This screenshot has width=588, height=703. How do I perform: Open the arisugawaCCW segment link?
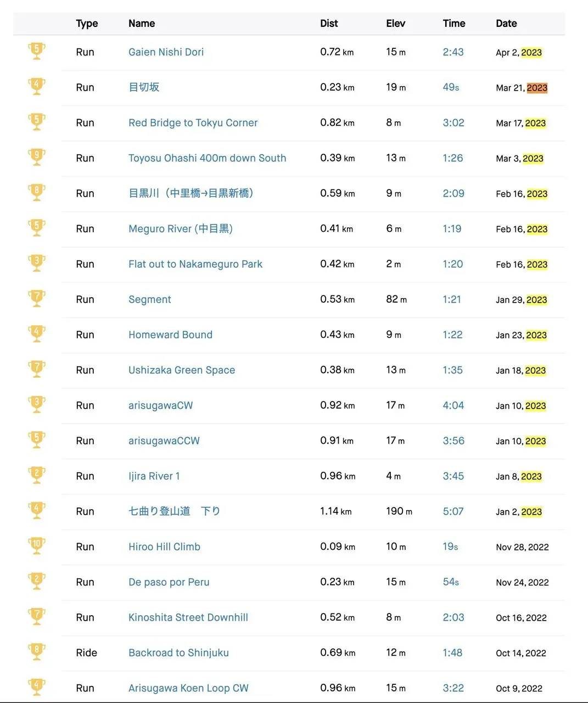164,440
